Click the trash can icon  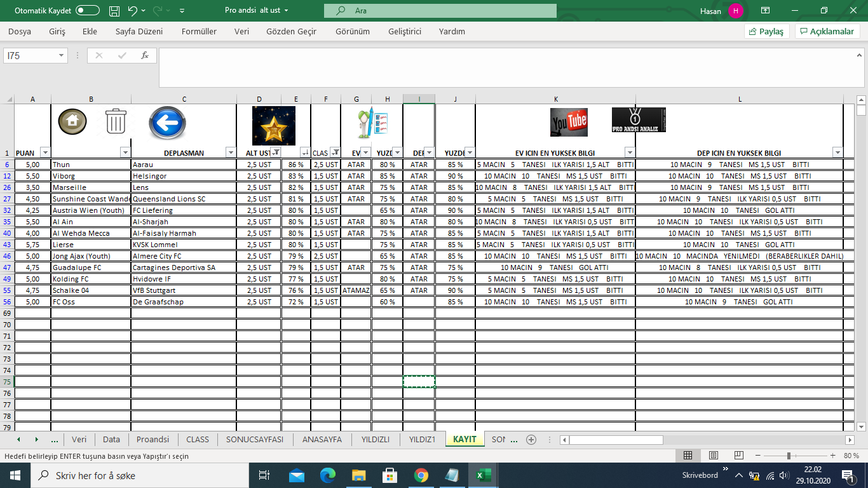tap(116, 121)
